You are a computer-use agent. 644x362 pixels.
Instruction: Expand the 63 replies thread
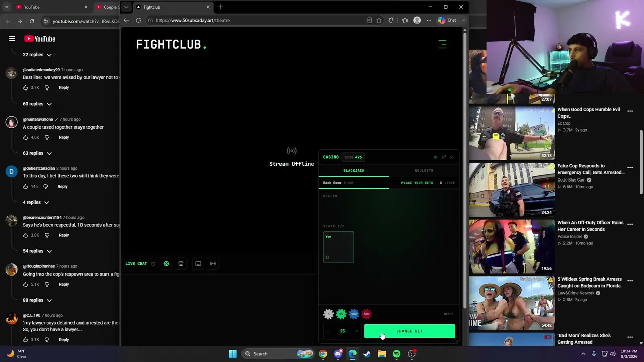pyautogui.click(x=37, y=153)
